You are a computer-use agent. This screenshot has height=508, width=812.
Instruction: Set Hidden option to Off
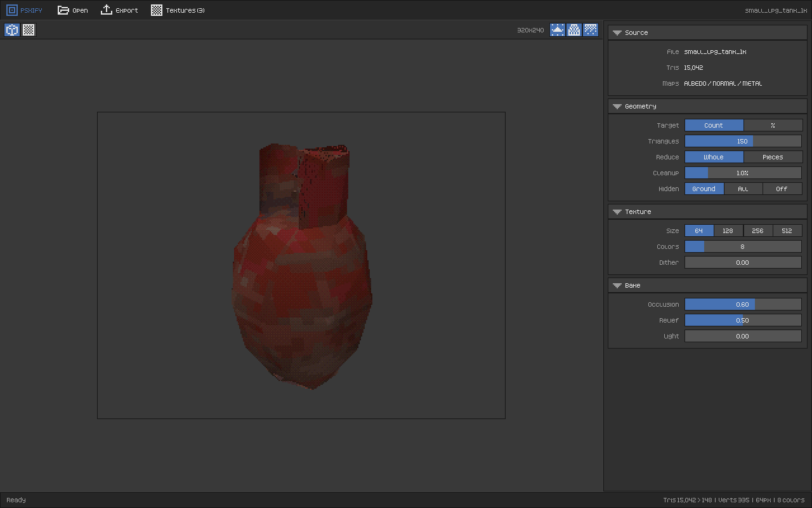pos(782,189)
